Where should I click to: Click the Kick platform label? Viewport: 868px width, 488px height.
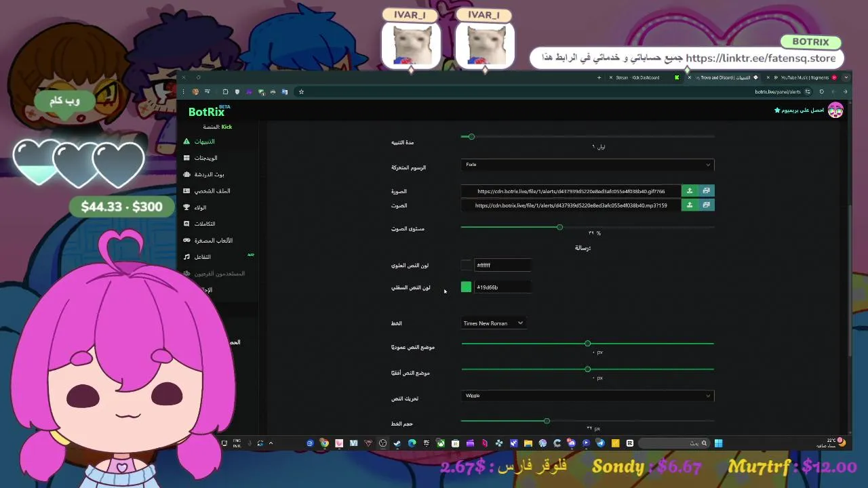226,127
